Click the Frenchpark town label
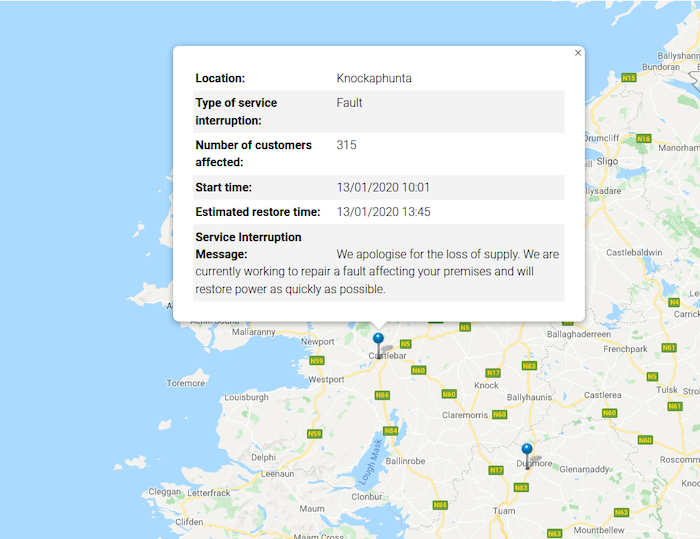The image size is (700, 539). [x=626, y=349]
